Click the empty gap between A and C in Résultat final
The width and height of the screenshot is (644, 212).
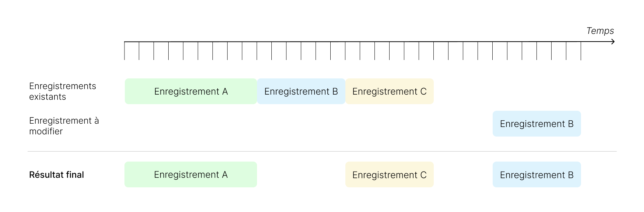301,174
